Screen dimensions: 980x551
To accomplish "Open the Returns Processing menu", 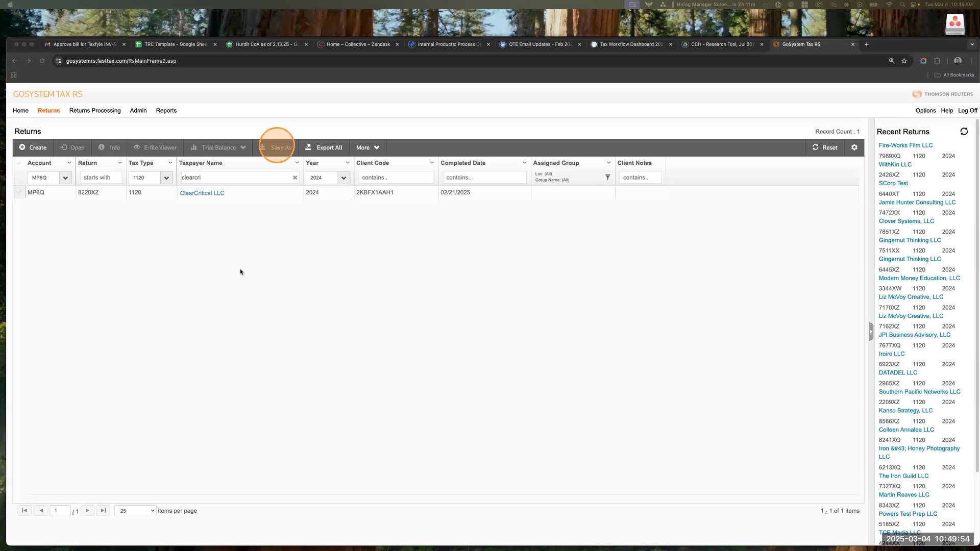I will (95, 110).
